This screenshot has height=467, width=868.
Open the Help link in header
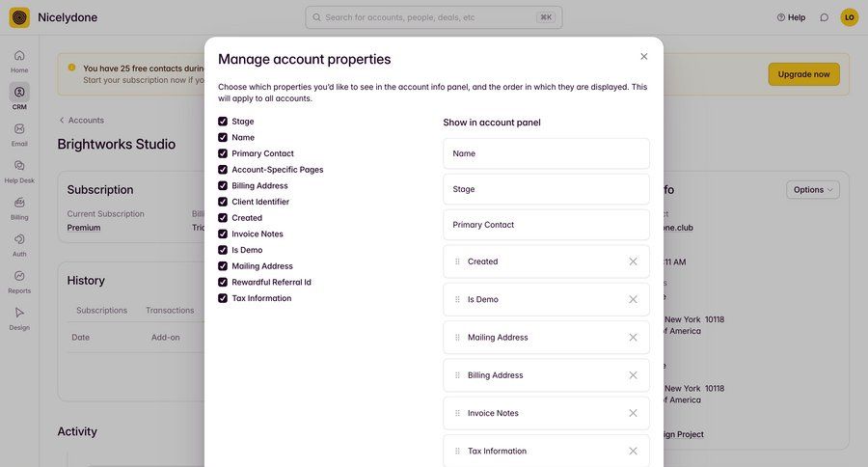tap(791, 17)
